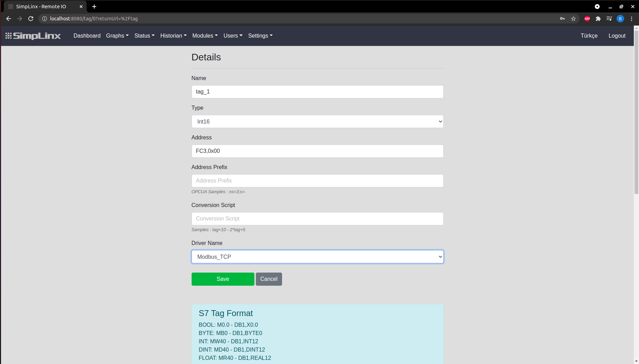Reload the page with the refresh icon
This screenshot has height=364, width=639.
(x=31, y=19)
